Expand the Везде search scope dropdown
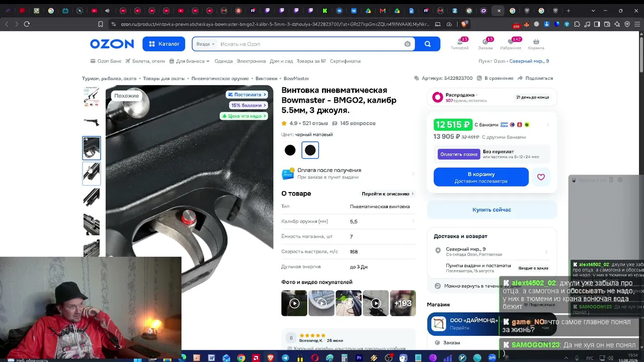The image size is (644, 362). (x=205, y=44)
